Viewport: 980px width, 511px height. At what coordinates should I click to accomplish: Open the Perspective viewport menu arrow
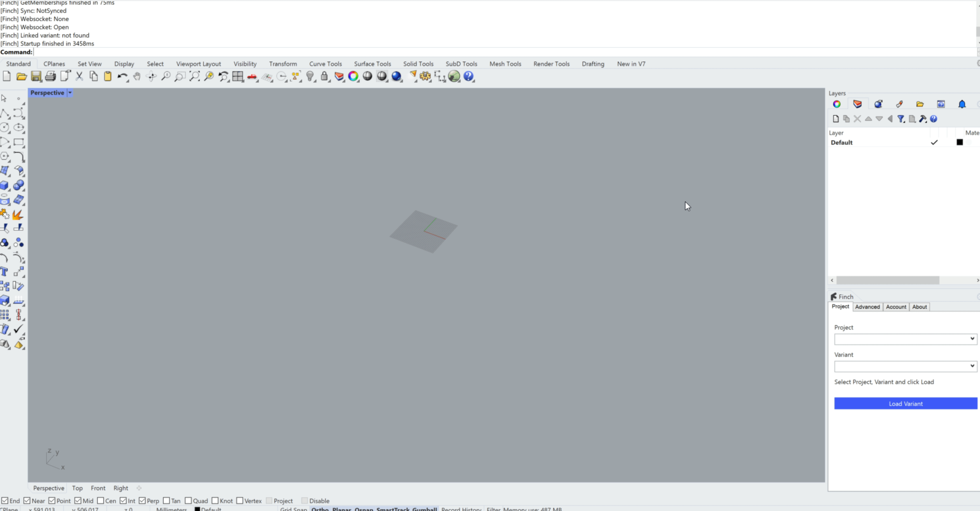[x=70, y=92]
